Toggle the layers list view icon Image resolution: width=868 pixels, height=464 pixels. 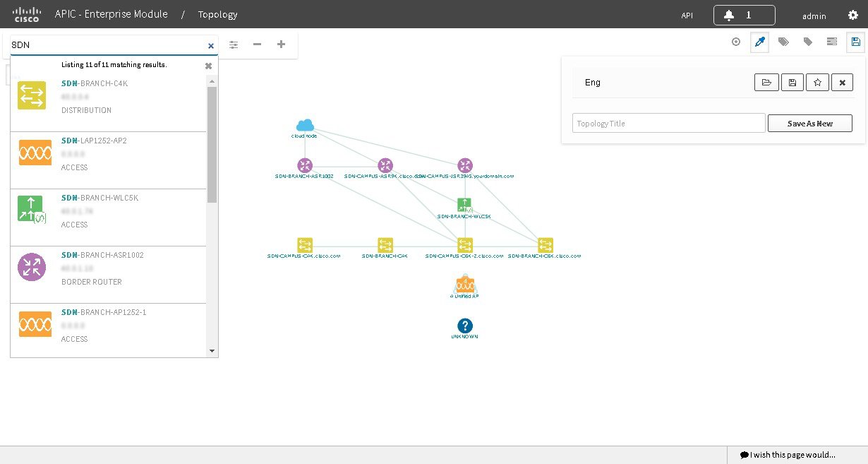(x=832, y=42)
